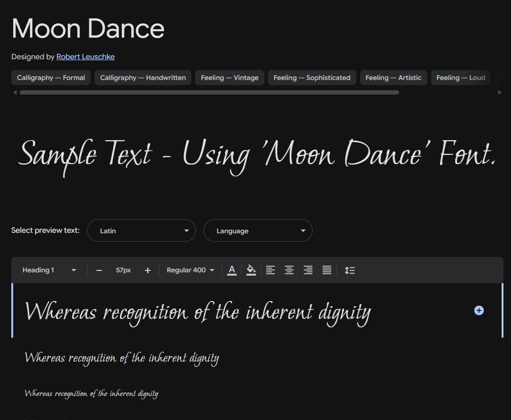Screen dimensions: 511x420
Task: Decrease font size with minus icon
Action: coord(99,270)
